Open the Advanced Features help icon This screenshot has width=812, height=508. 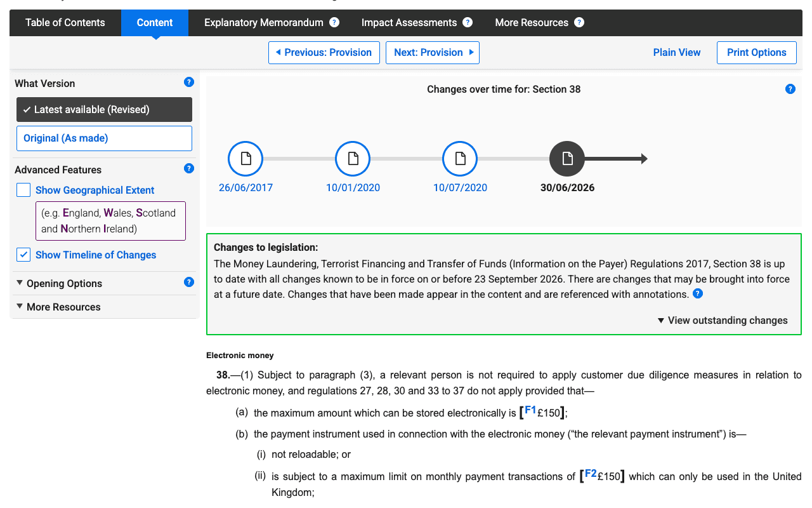tap(188, 168)
